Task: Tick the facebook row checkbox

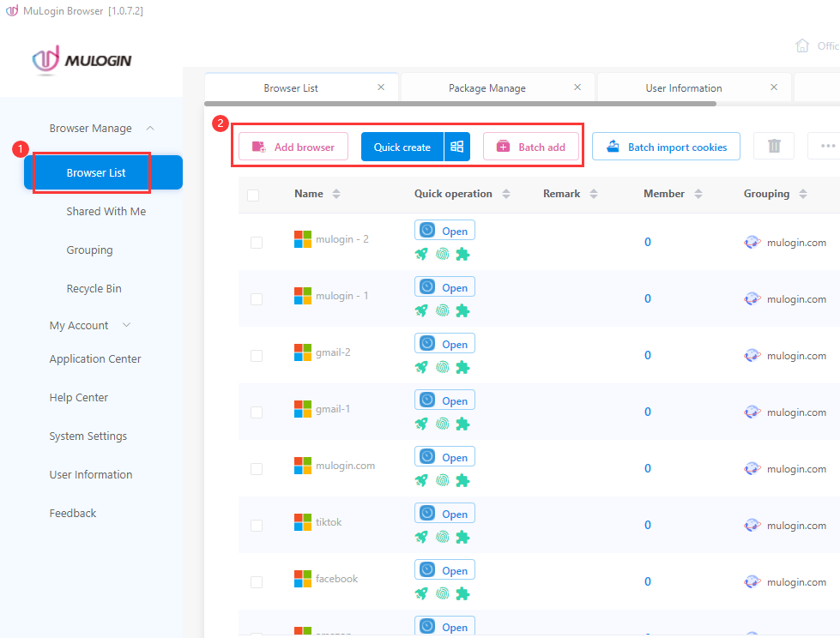Action: [257, 581]
